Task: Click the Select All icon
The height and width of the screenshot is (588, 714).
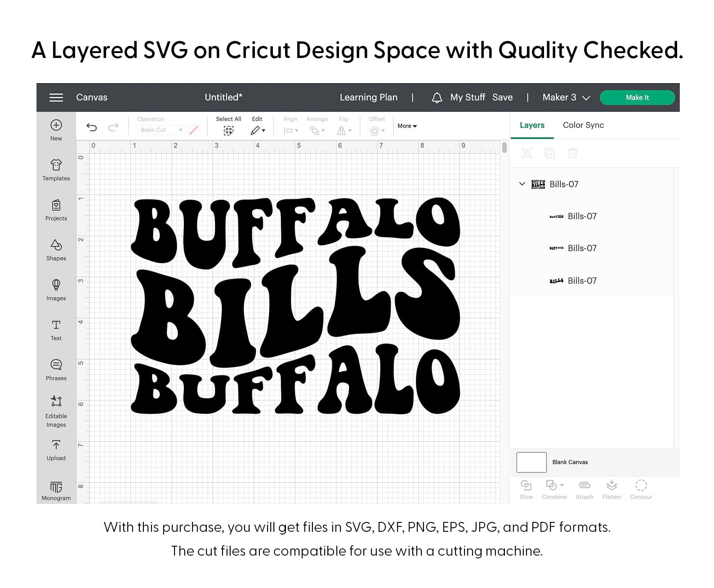Action: (x=228, y=130)
